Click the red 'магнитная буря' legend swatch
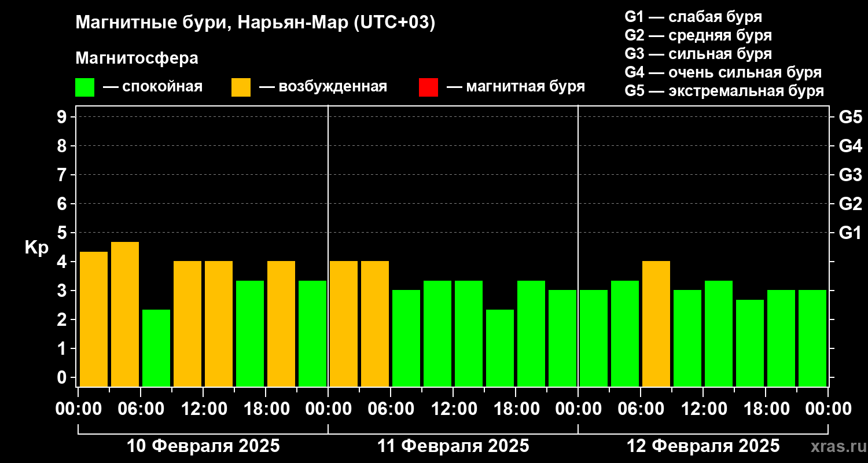868x463 pixels. coord(428,87)
